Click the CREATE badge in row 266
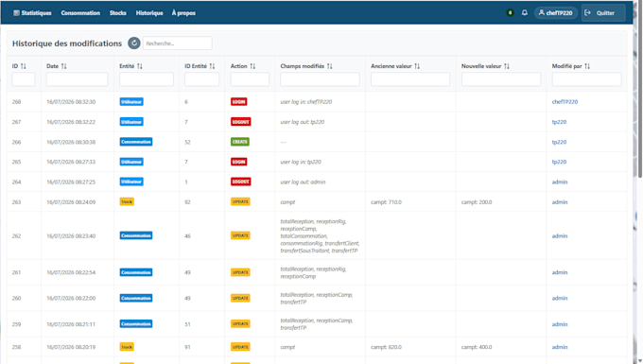 pos(240,142)
